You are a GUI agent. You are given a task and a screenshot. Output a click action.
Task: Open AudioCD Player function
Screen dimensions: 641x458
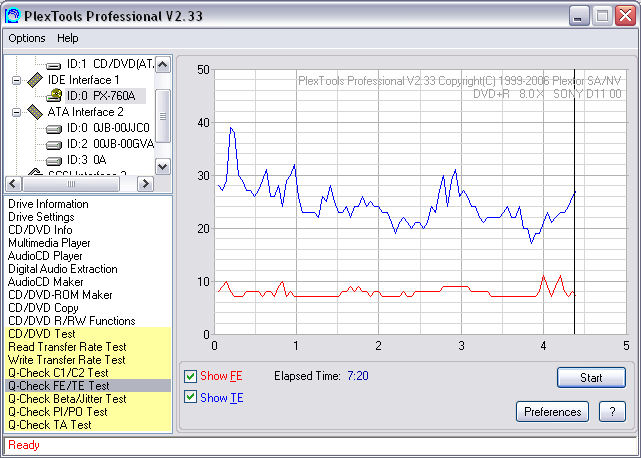[x=45, y=256]
